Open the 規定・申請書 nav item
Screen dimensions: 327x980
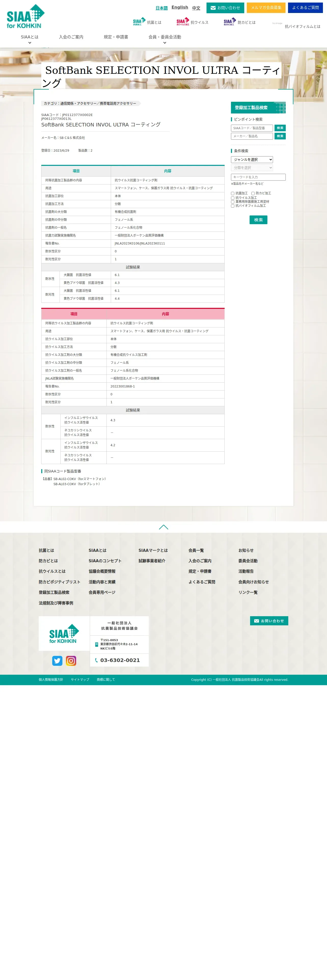[x=116, y=37]
